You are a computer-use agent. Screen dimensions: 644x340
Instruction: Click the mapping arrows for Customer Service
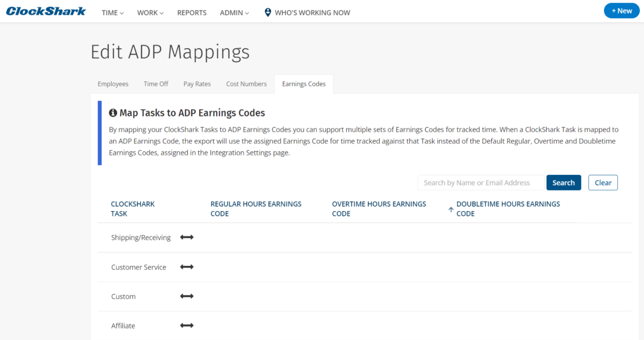point(187,267)
